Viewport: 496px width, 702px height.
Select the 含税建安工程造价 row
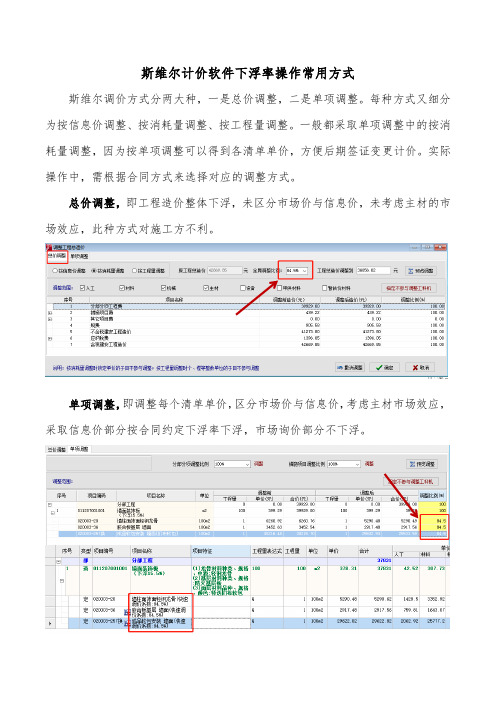(250, 345)
